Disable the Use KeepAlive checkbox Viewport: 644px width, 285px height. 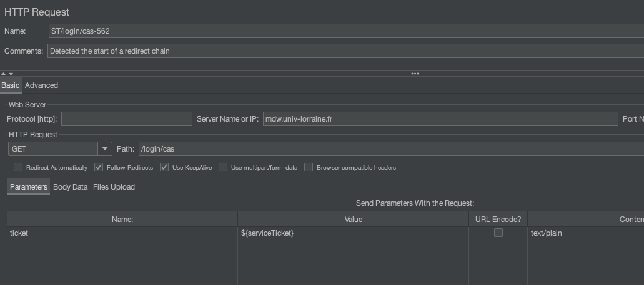pos(164,167)
